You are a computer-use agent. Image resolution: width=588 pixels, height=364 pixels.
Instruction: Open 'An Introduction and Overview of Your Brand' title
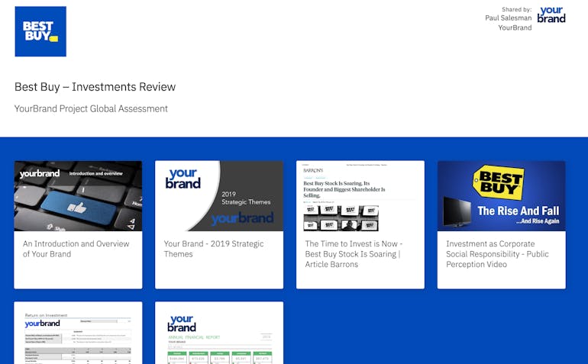point(76,249)
